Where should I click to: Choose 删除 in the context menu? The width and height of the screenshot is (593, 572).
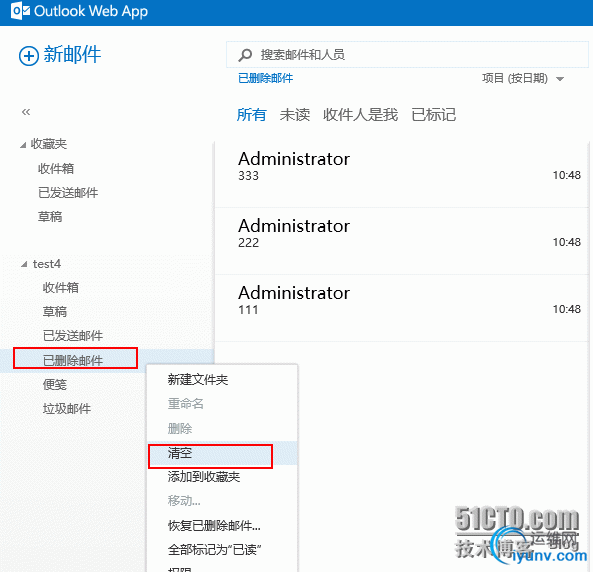180,429
